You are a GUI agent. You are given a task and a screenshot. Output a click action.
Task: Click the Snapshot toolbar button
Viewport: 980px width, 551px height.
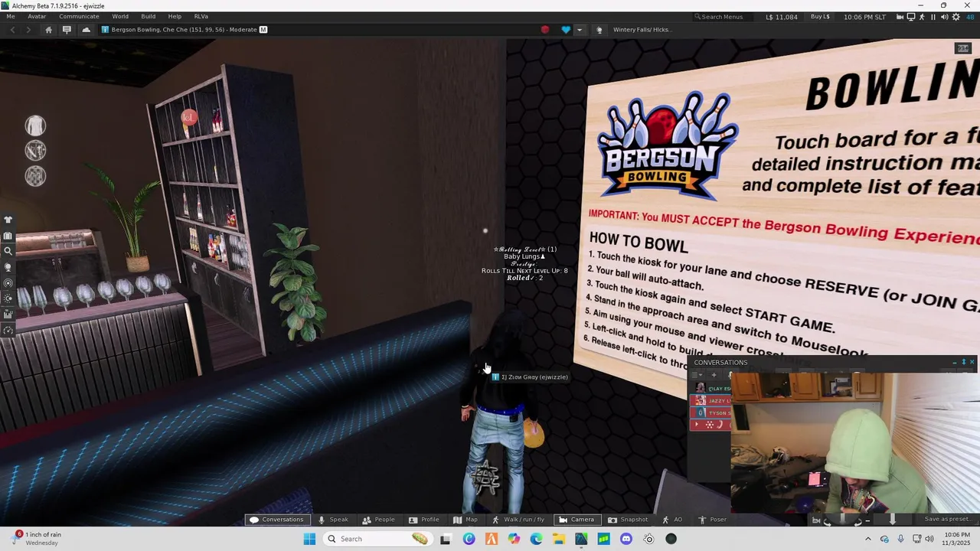point(628,520)
